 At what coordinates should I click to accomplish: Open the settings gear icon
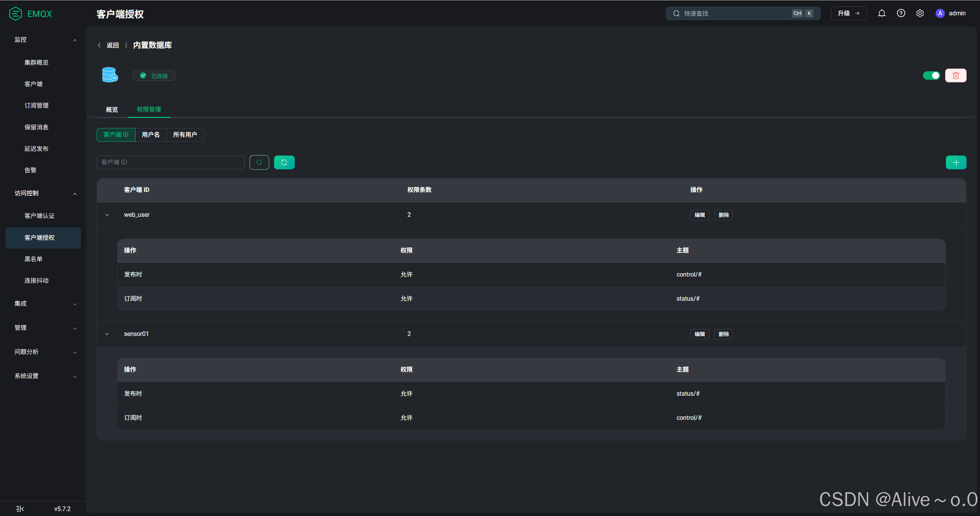click(920, 13)
